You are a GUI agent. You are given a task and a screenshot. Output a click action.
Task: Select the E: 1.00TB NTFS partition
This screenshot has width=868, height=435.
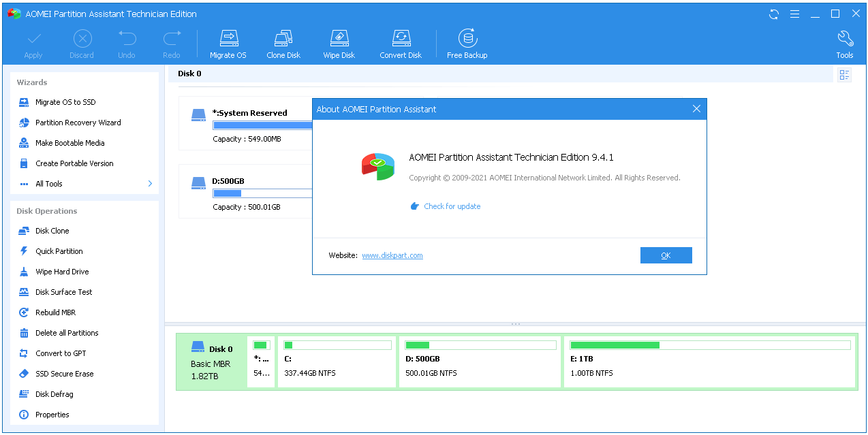[x=709, y=361]
